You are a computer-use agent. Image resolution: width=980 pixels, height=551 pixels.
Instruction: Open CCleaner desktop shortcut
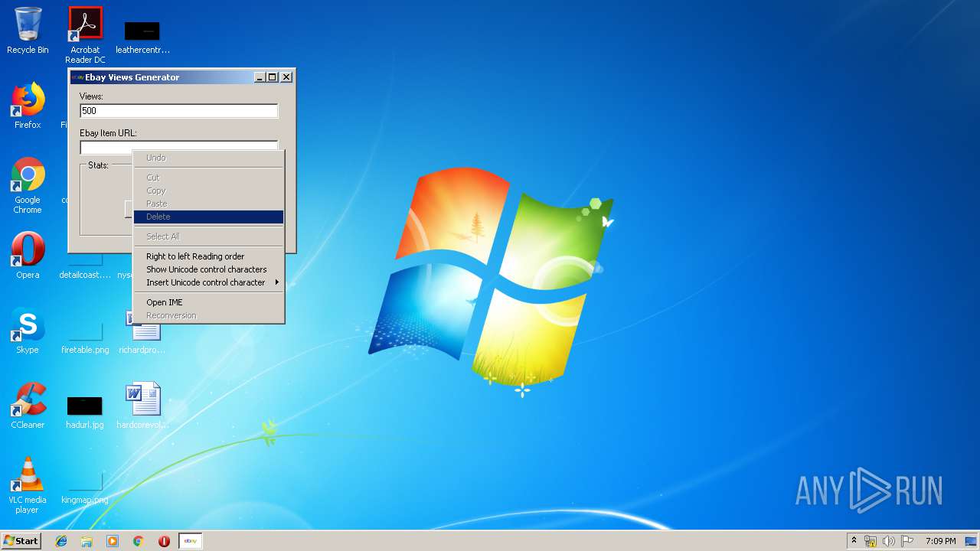coord(28,406)
